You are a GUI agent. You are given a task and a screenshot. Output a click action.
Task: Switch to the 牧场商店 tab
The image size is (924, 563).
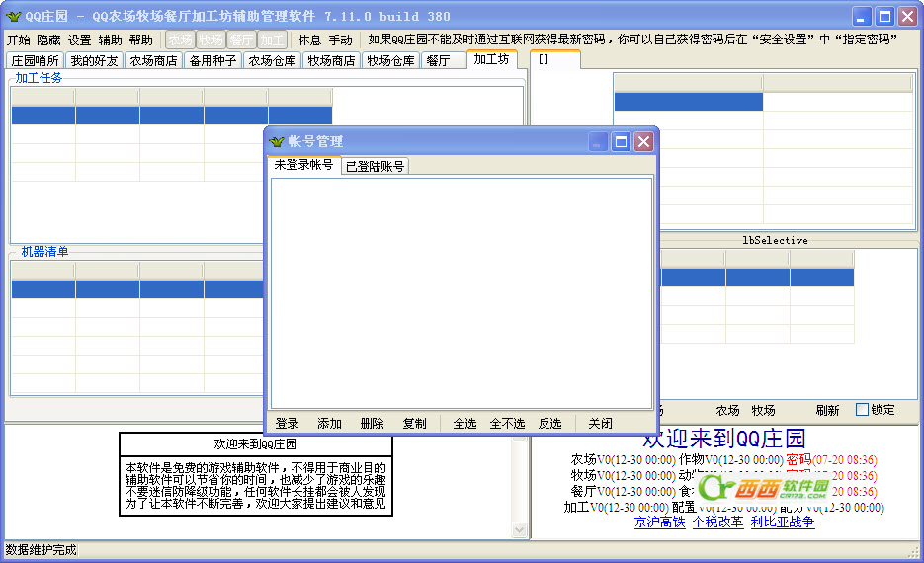(x=332, y=60)
